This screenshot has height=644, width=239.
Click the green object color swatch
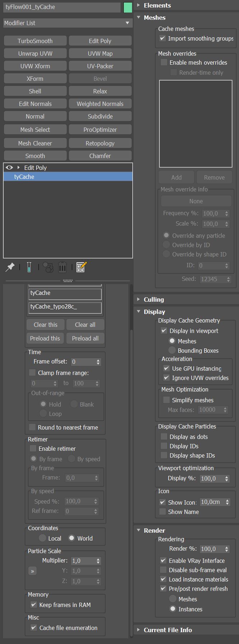coord(128,7)
